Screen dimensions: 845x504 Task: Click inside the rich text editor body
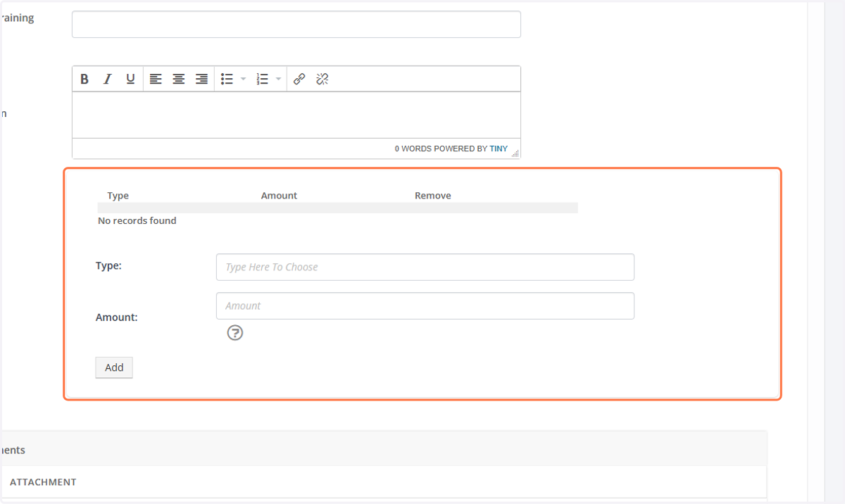tap(296, 115)
